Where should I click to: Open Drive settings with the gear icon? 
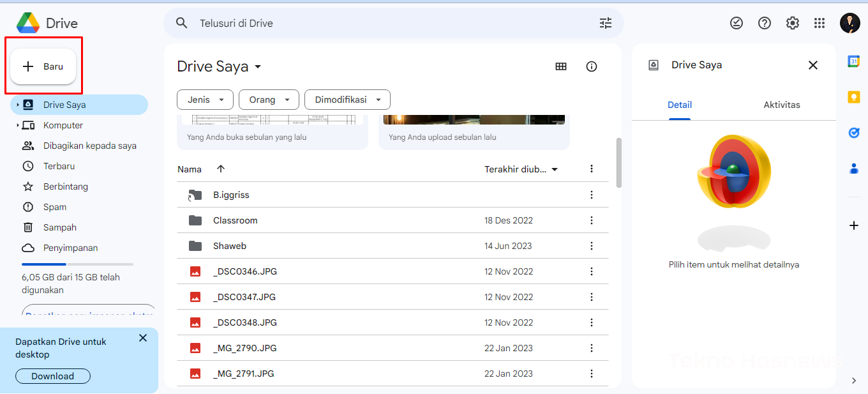pos(792,22)
